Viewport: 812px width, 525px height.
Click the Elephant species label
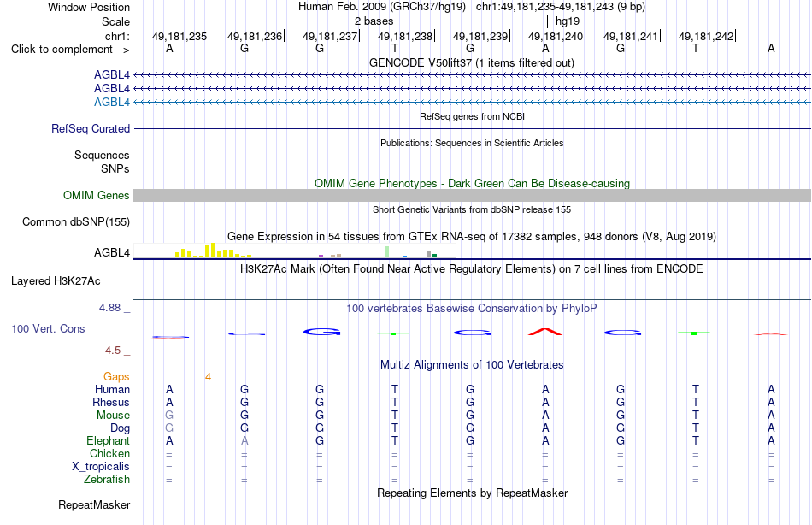(108, 440)
